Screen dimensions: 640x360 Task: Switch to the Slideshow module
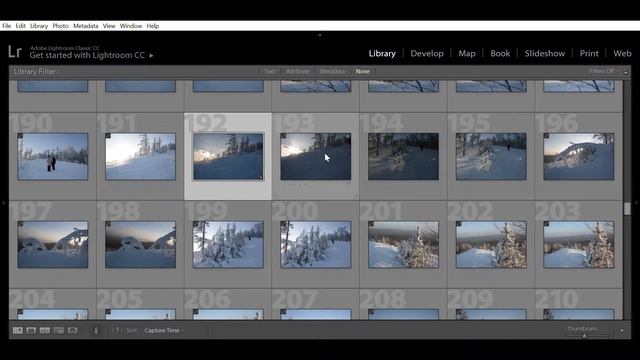tap(545, 53)
